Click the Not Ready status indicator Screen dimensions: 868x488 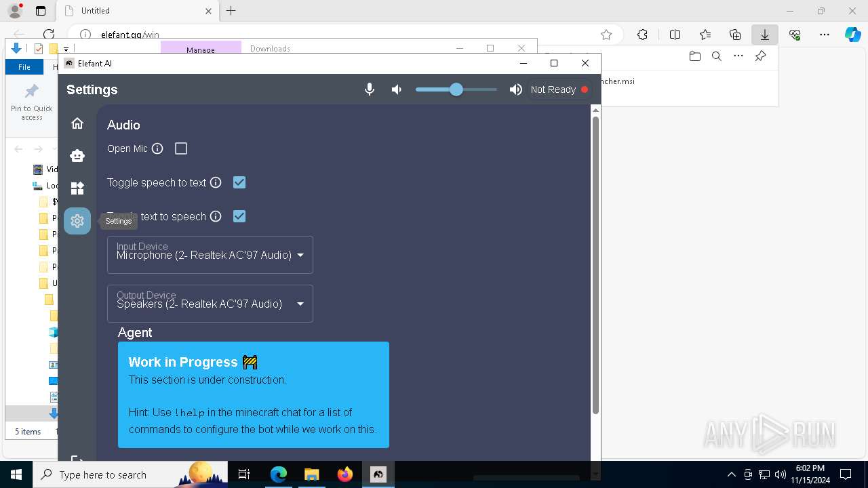point(559,89)
